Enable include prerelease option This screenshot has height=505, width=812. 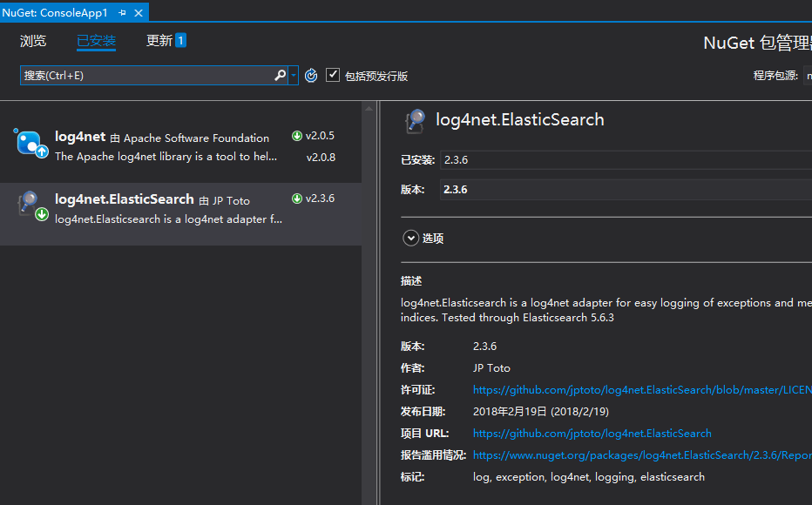(332, 74)
